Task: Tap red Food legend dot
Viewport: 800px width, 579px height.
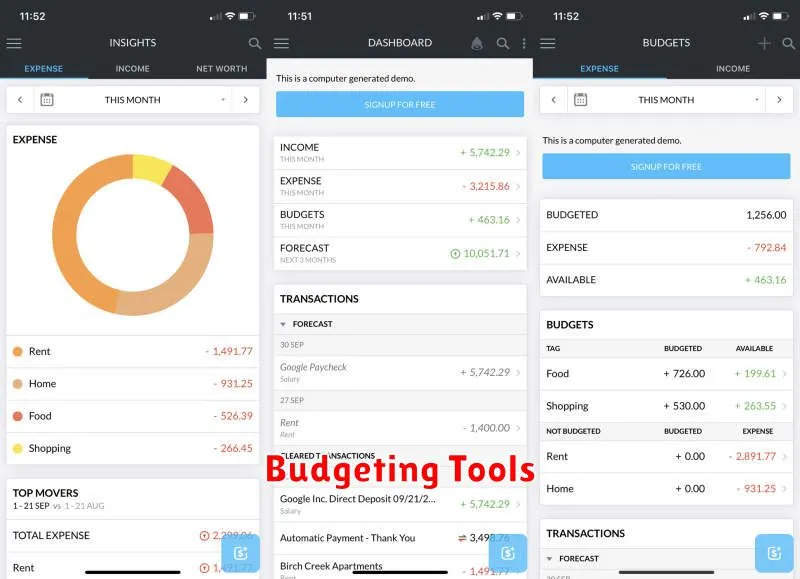Action: coord(17,416)
